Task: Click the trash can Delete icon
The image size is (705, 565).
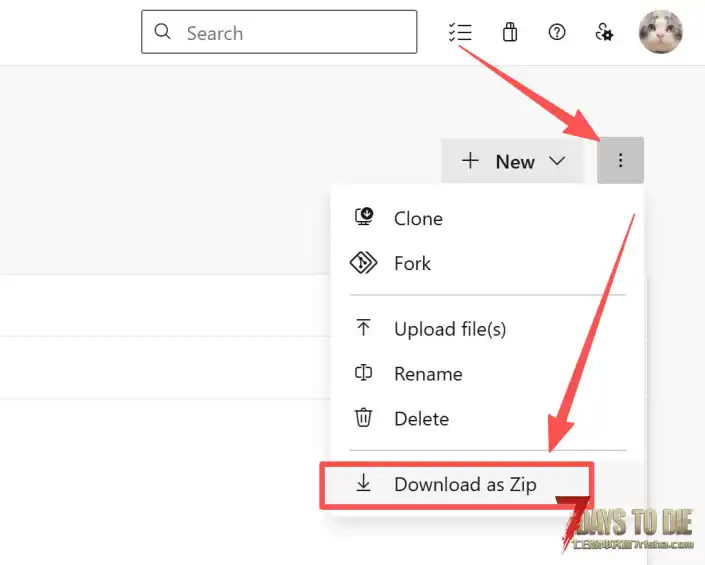Action: click(x=363, y=418)
